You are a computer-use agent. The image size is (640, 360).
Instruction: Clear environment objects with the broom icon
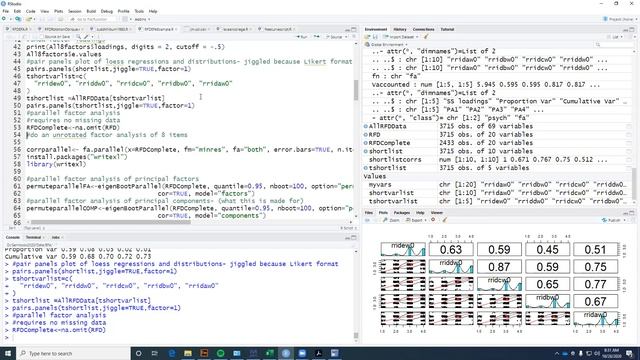(x=426, y=37)
